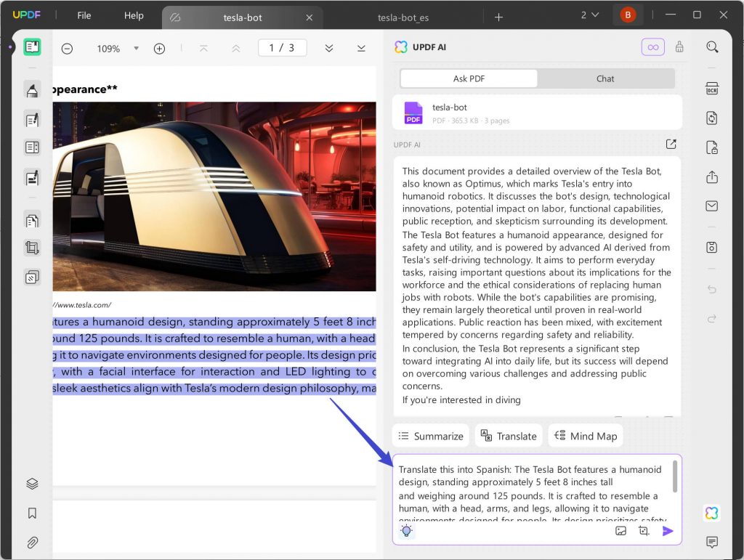Open the tesla-bot_es document tab
744x560 pixels.
pyautogui.click(x=403, y=17)
